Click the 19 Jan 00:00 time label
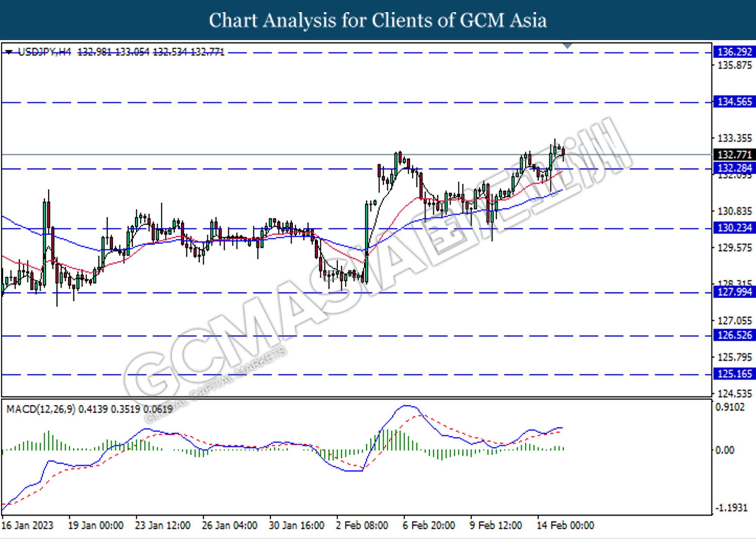This screenshot has height=540, width=756. point(96,526)
